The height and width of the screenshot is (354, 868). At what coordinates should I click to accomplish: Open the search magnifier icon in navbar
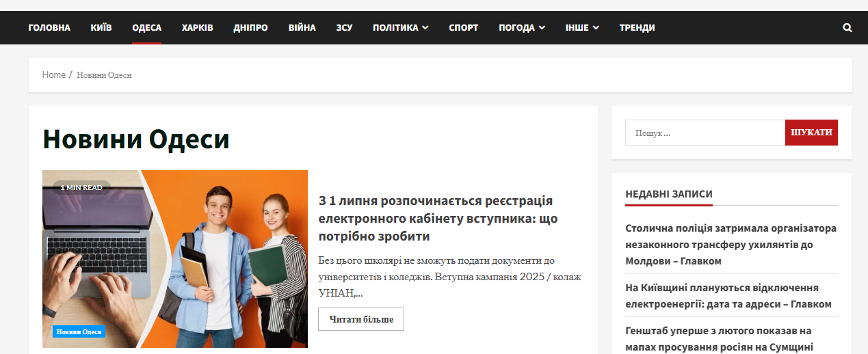[847, 28]
